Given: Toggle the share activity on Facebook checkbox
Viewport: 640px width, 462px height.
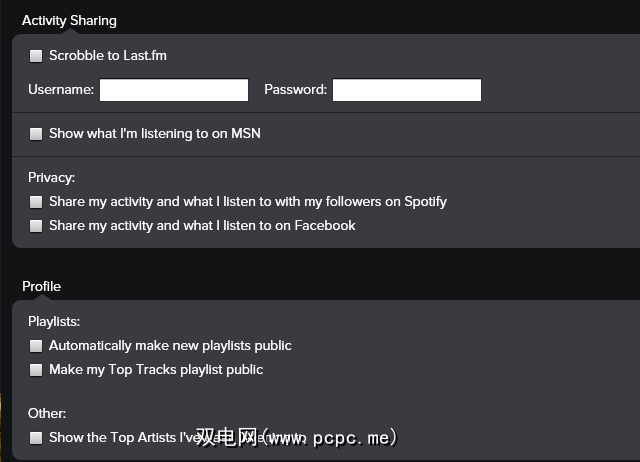Looking at the screenshot, I should 36,226.
